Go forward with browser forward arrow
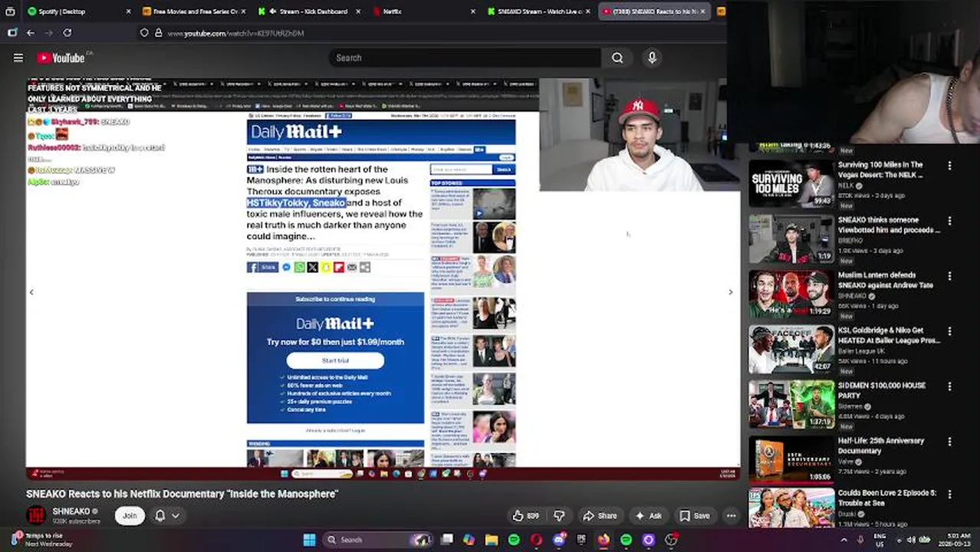 coord(48,33)
